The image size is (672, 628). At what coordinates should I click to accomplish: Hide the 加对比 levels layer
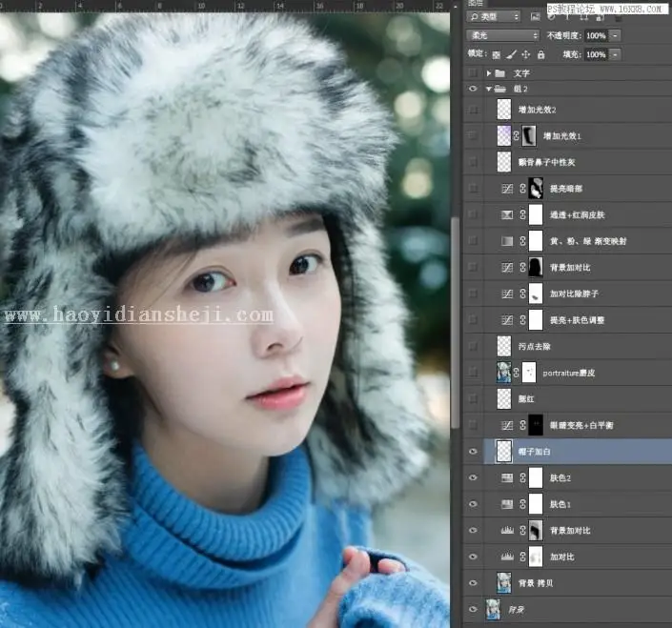click(473, 557)
